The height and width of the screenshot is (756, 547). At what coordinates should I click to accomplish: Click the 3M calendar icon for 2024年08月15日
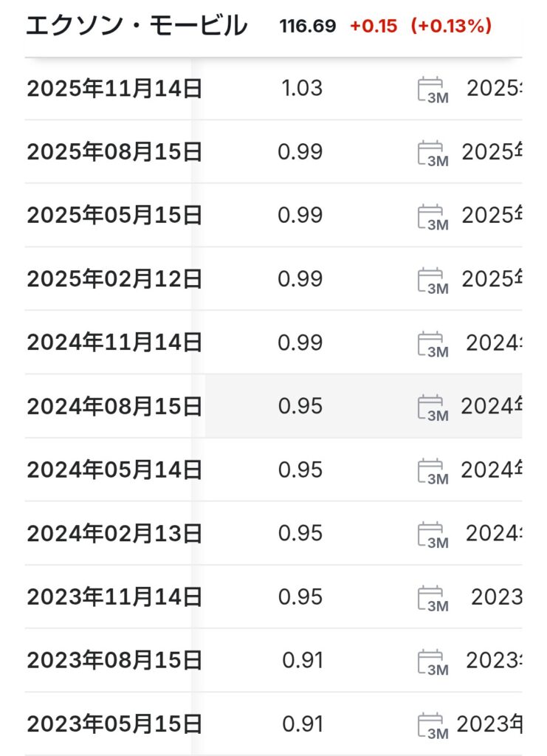point(433,408)
